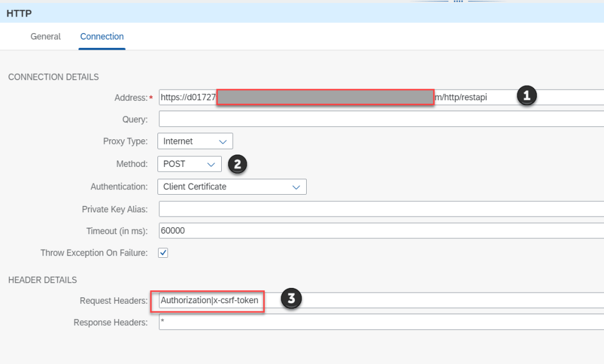604x364 pixels.
Task: Click the numbered badge 3 by Request Headers
Action: pyautogui.click(x=291, y=299)
